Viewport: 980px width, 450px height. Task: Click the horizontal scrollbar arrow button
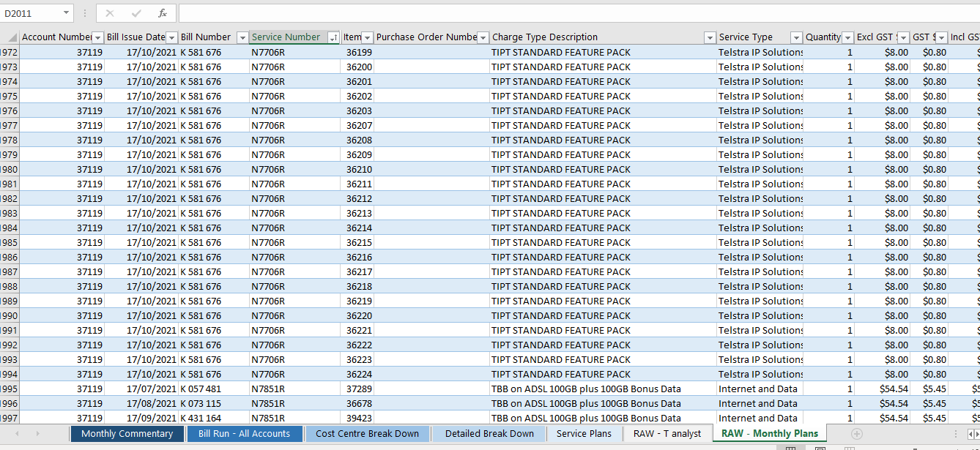pos(972,434)
